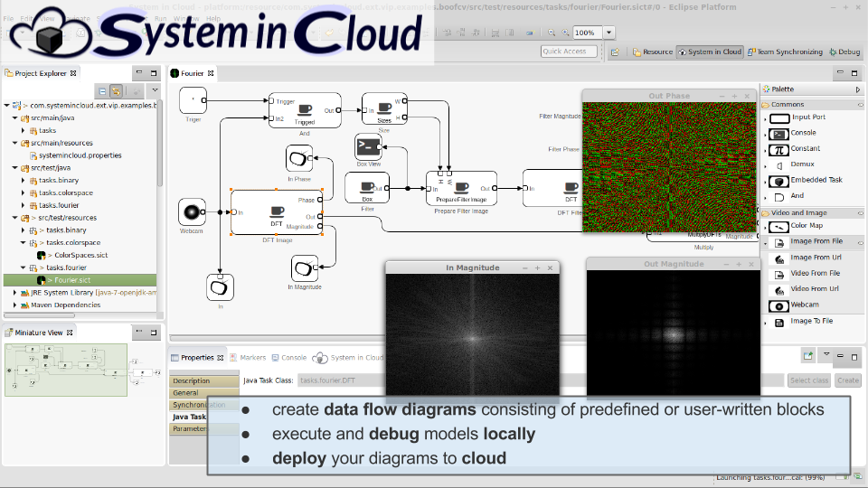This screenshot has width=868, height=488.
Task: Switch to the System in Cloud perspective
Action: point(710,52)
